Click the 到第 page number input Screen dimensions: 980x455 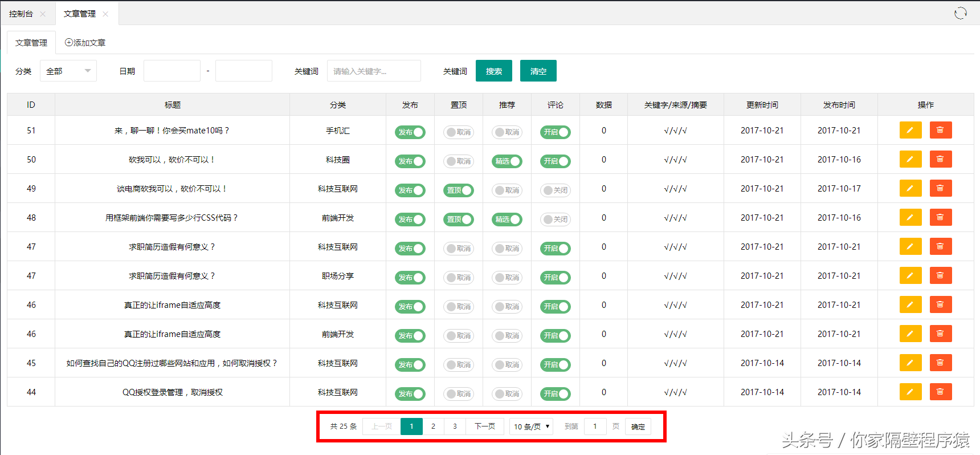[595, 426]
